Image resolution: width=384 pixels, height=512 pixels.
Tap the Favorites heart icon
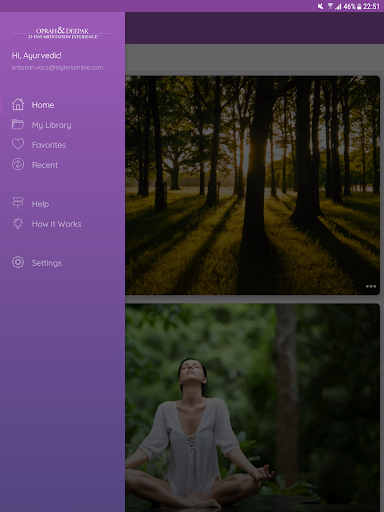pyautogui.click(x=18, y=144)
